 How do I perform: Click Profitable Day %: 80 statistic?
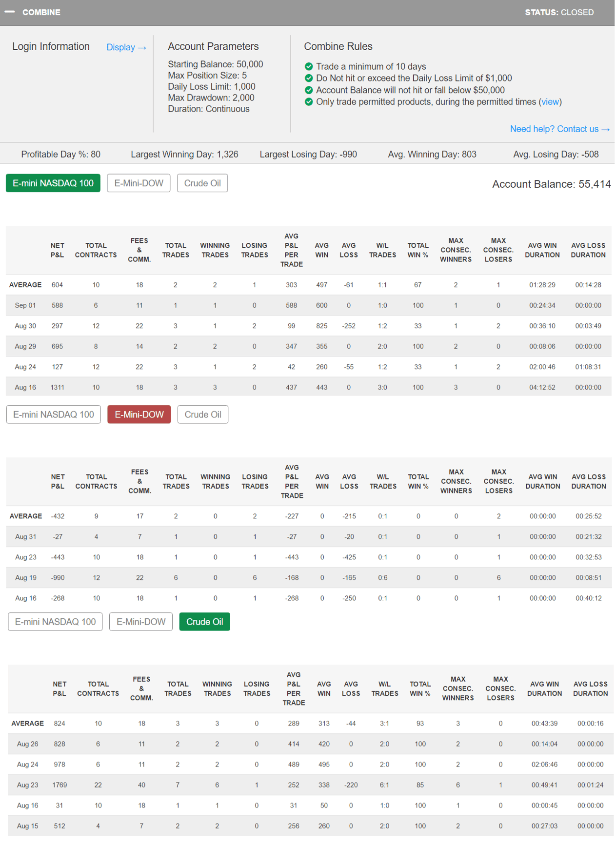(61, 155)
